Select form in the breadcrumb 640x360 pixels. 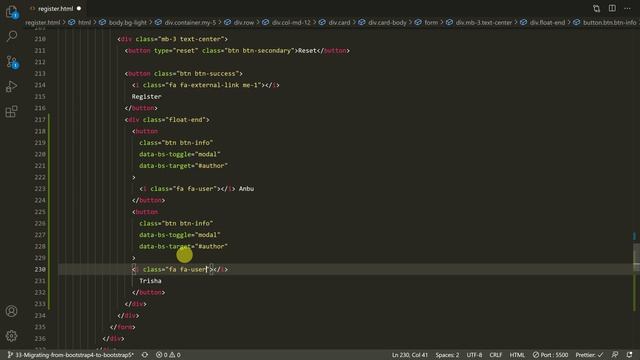[x=431, y=22]
